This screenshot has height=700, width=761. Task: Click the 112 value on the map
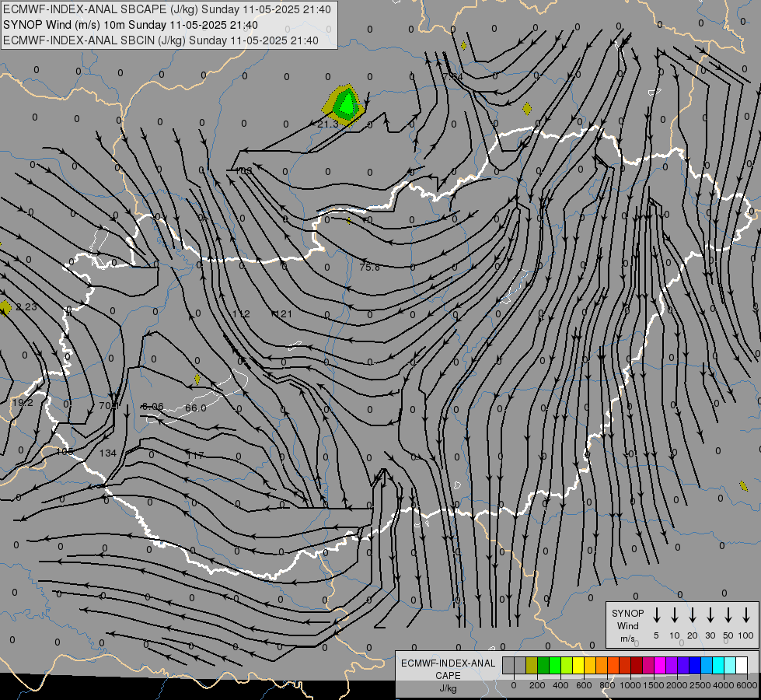[x=241, y=314]
